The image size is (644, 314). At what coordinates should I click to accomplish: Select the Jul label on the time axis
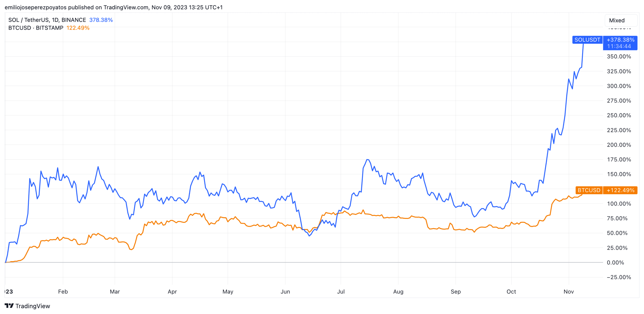[341, 292]
